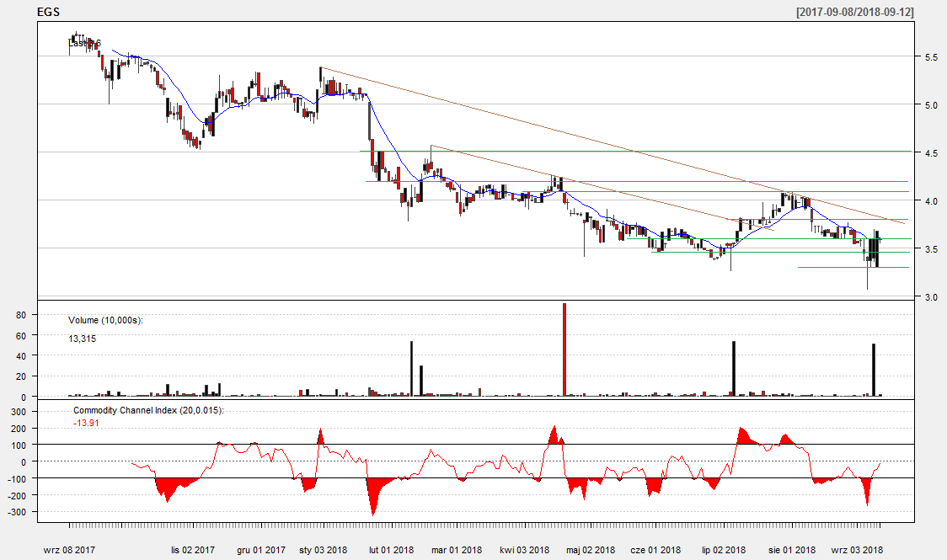
Task: Click the 5.0 price axis label
Action: pos(931,105)
